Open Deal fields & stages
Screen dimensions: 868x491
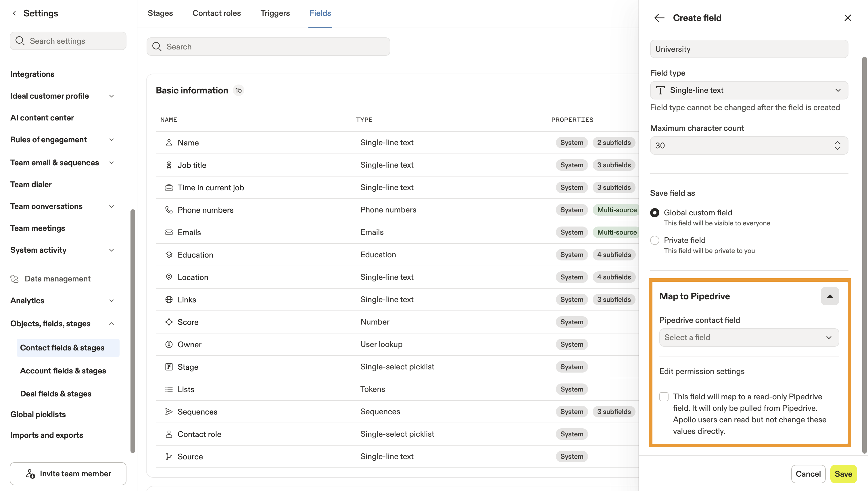pos(56,394)
